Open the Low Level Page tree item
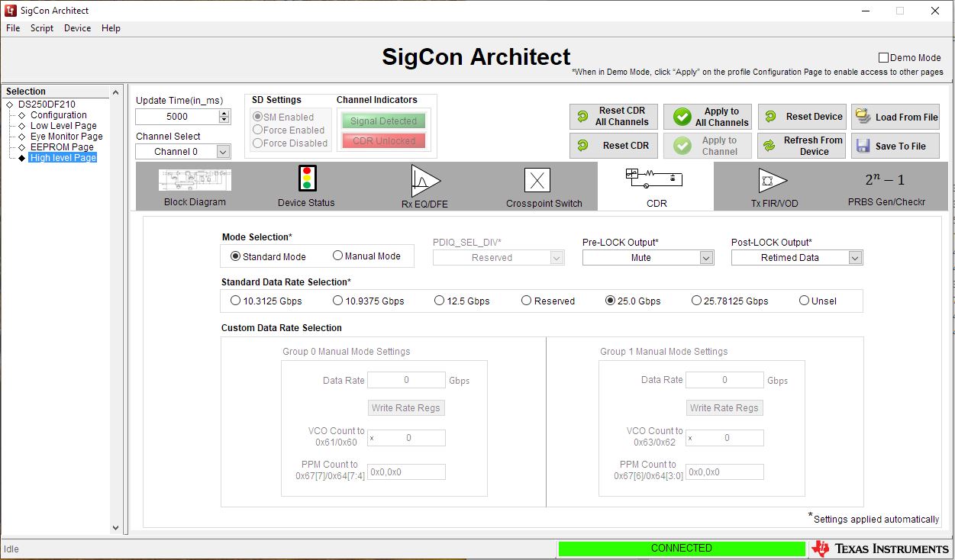Viewport: 955px width, 560px height. click(63, 126)
